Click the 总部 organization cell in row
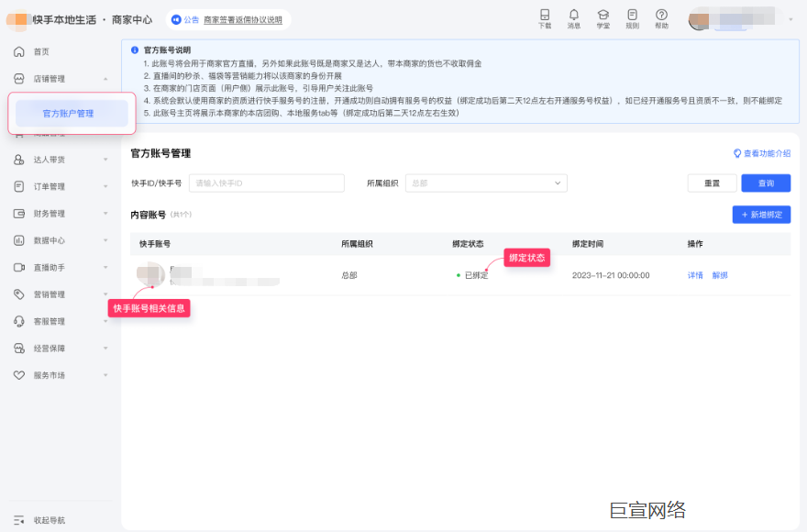The width and height of the screenshot is (807, 532). pos(349,275)
